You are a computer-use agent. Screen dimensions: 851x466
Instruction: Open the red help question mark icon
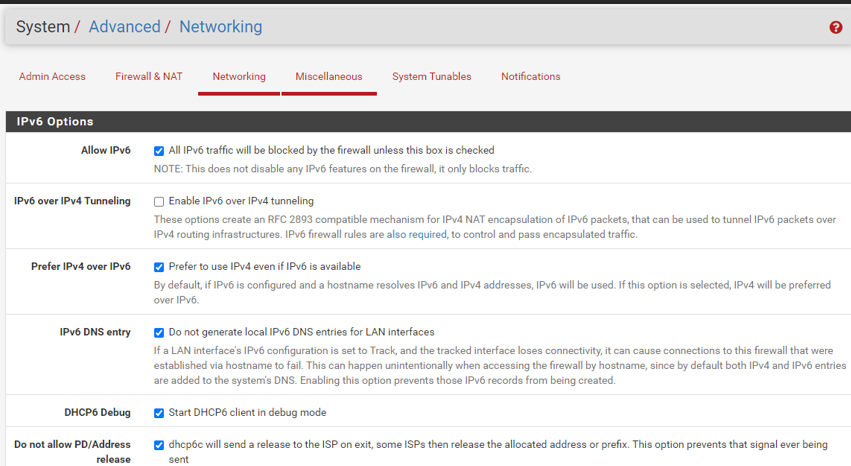(836, 27)
